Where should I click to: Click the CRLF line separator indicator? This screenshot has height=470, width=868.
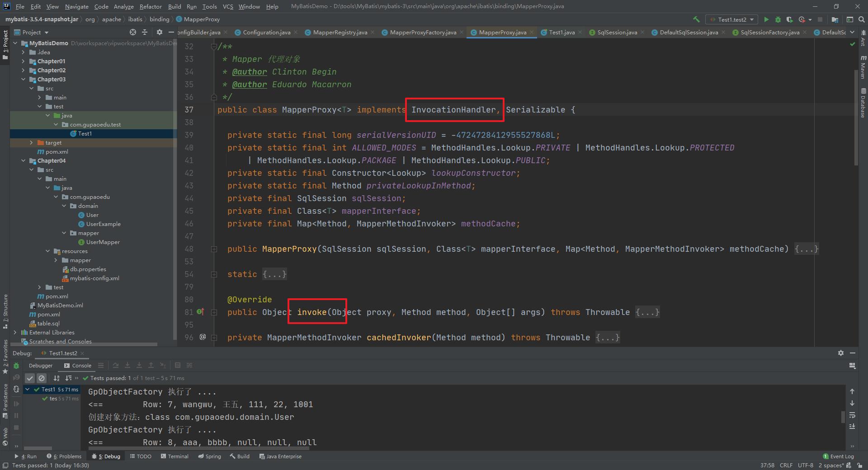[x=786, y=465]
